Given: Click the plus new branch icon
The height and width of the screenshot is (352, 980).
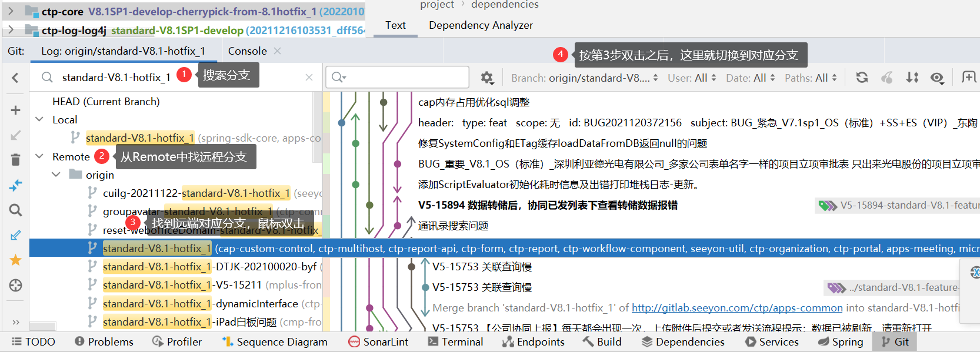Looking at the screenshot, I should click(x=16, y=110).
